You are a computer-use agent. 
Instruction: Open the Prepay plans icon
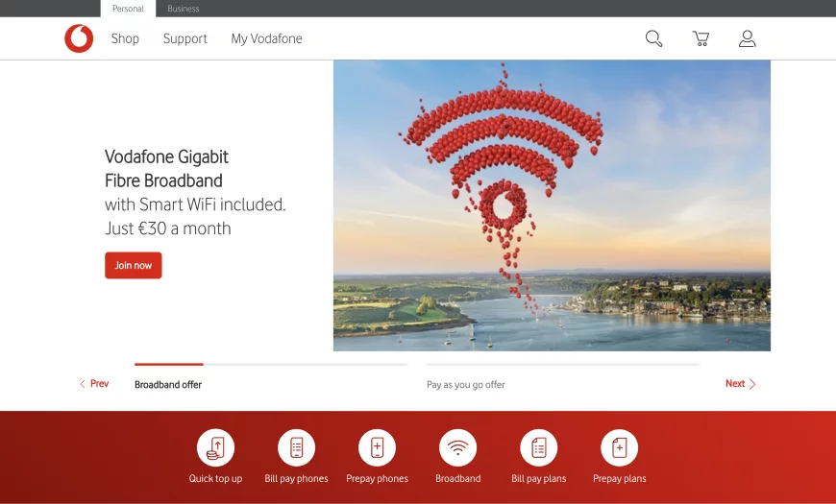619,447
